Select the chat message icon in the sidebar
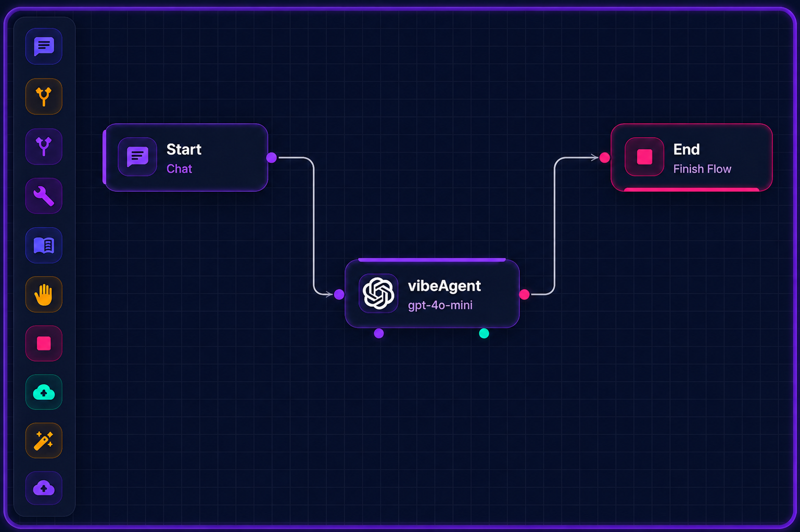 (44, 46)
